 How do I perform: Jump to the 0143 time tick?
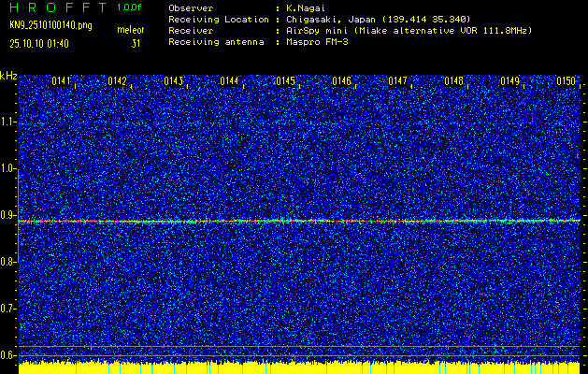point(174,81)
